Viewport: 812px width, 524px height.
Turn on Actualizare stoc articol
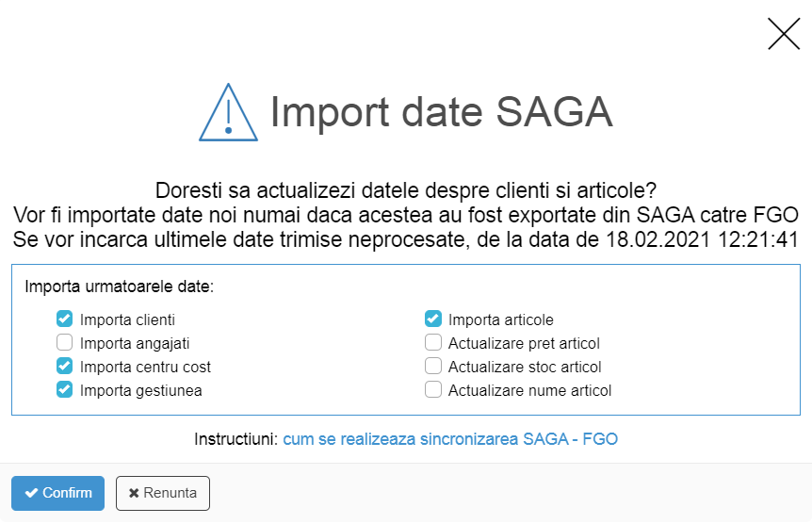pyautogui.click(x=433, y=367)
